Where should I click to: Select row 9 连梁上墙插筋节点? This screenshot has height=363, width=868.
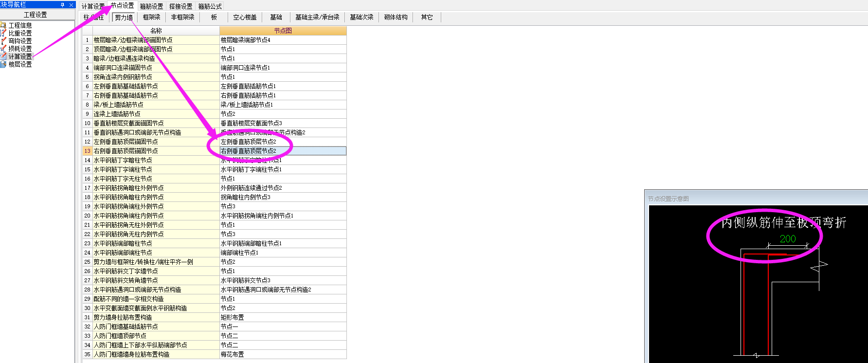(x=156, y=114)
